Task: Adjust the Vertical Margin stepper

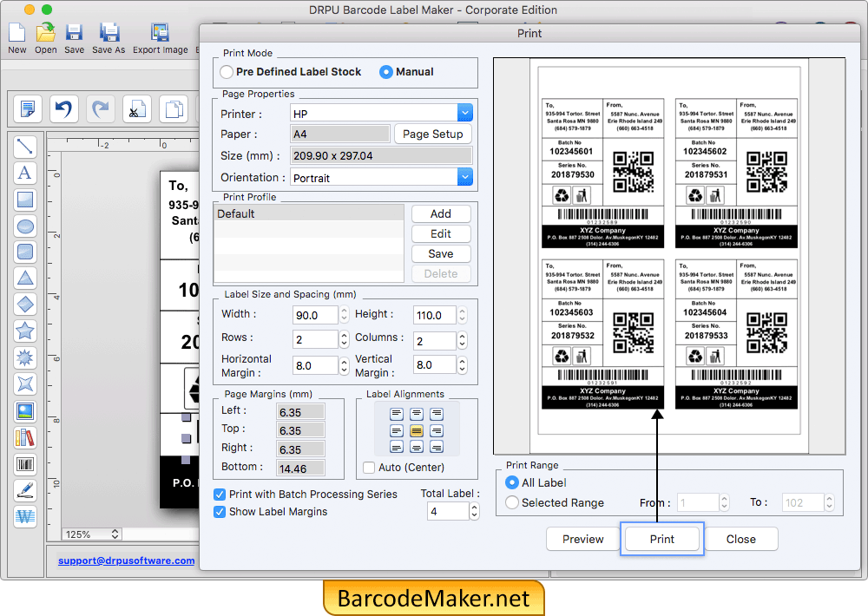Action: tap(463, 364)
